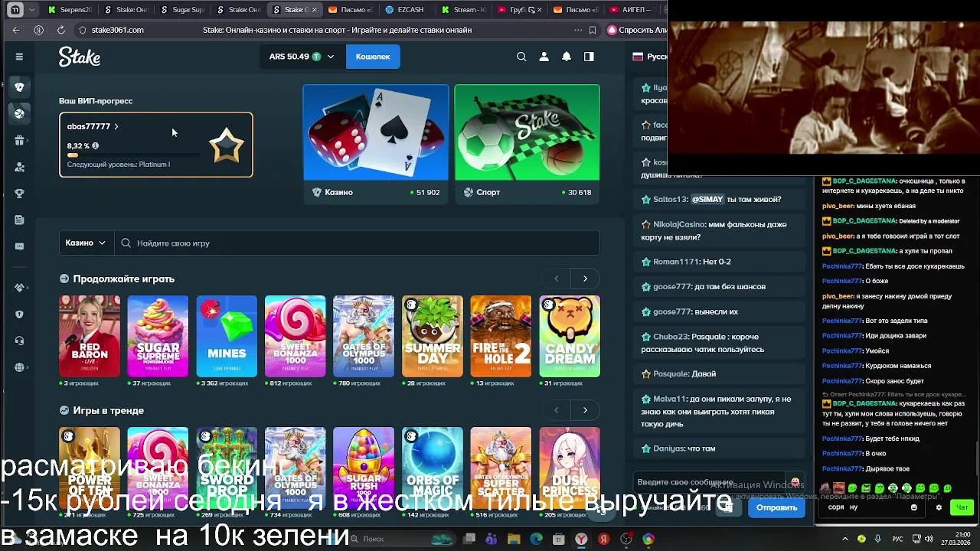
Task: Open the affiliate people icon in sidebar
Action: tap(19, 167)
